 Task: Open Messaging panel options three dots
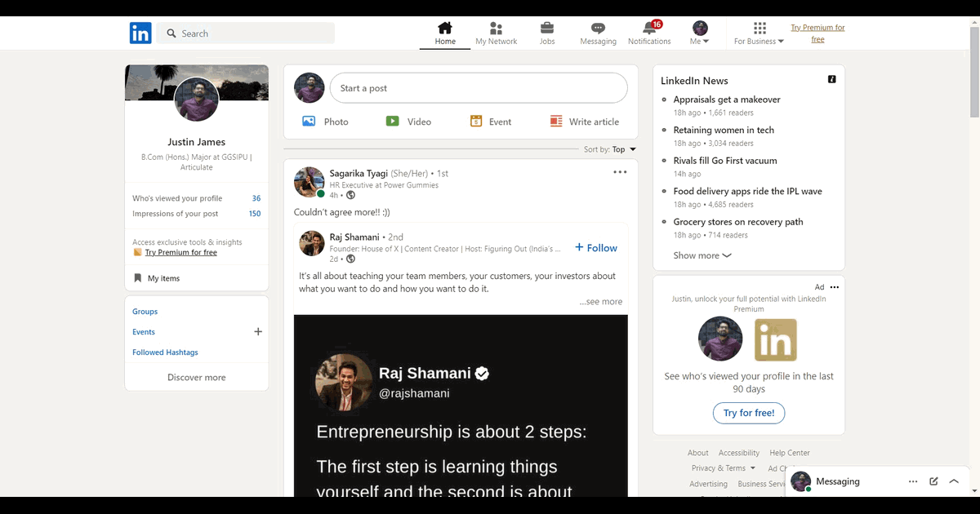(913, 481)
